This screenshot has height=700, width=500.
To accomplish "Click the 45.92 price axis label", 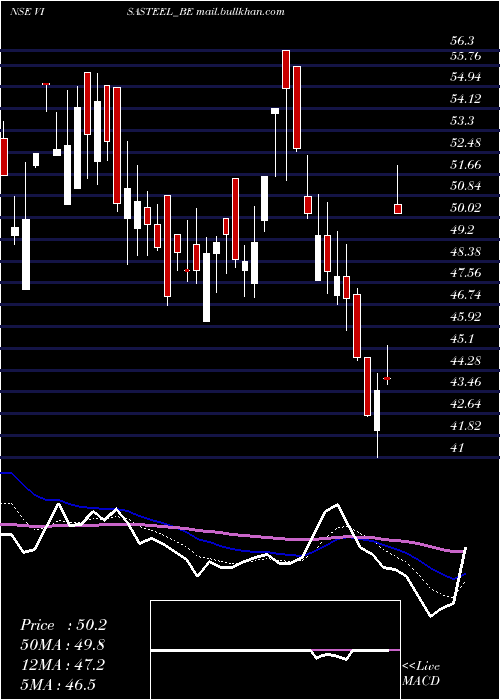I will tap(466, 317).
